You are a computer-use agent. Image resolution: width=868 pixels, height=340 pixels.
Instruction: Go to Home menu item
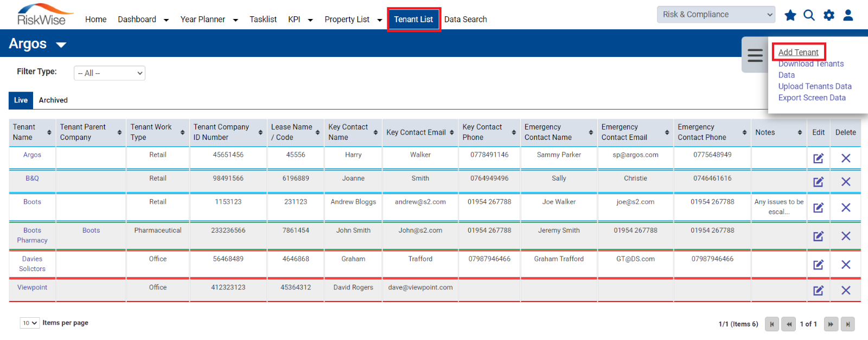pos(96,20)
